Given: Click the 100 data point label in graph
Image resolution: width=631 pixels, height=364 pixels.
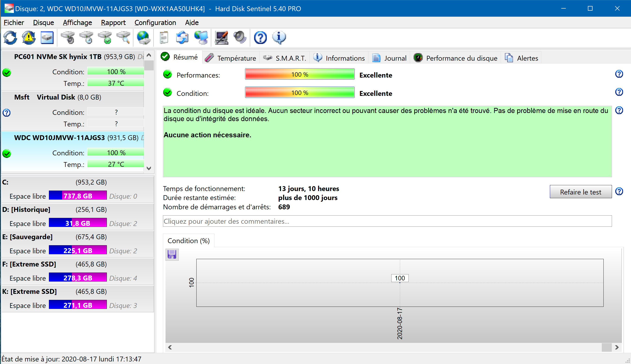Looking at the screenshot, I should click(400, 278).
